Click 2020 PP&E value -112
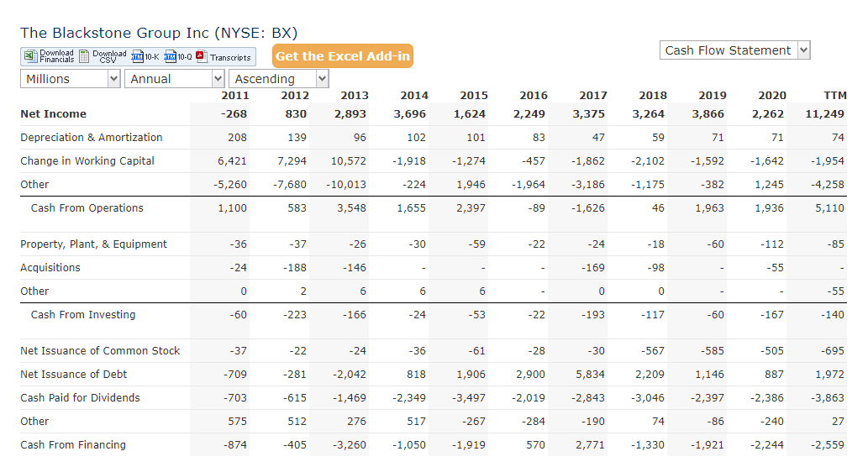 (773, 244)
